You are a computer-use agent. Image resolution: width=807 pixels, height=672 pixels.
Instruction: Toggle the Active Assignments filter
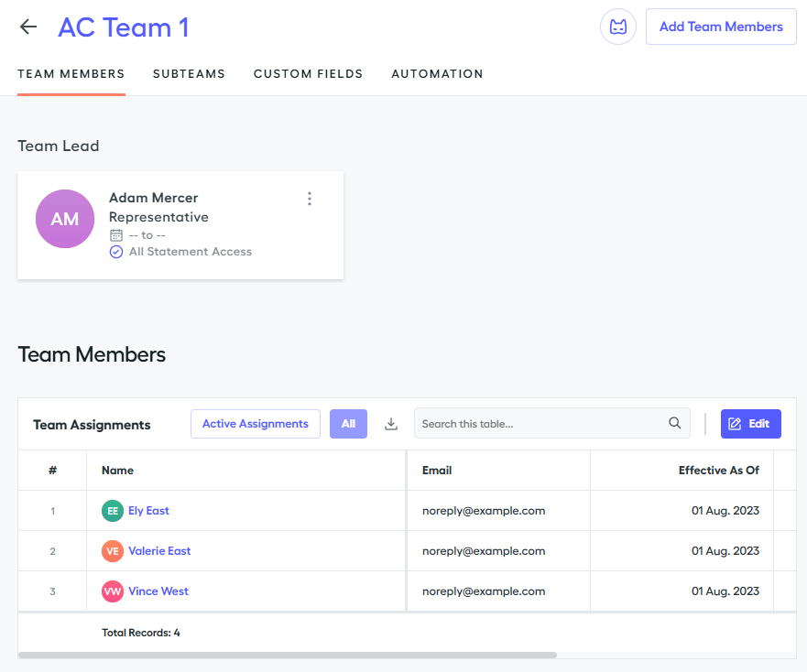(x=256, y=424)
